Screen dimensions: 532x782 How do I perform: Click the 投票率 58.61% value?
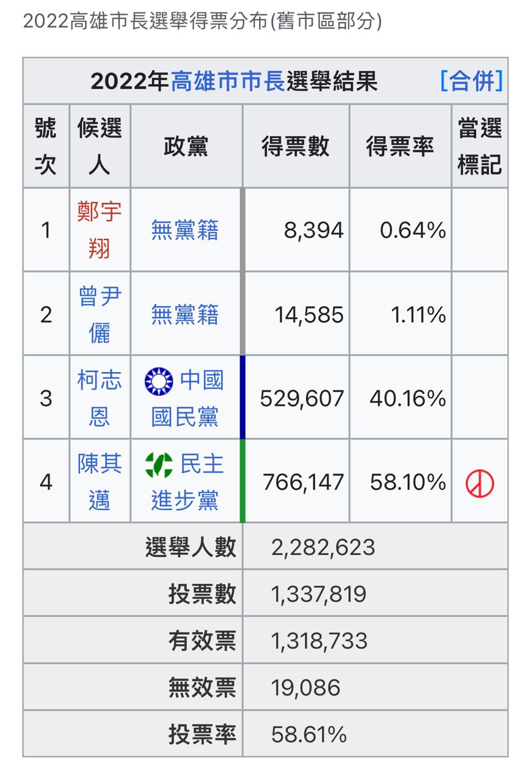309,734
